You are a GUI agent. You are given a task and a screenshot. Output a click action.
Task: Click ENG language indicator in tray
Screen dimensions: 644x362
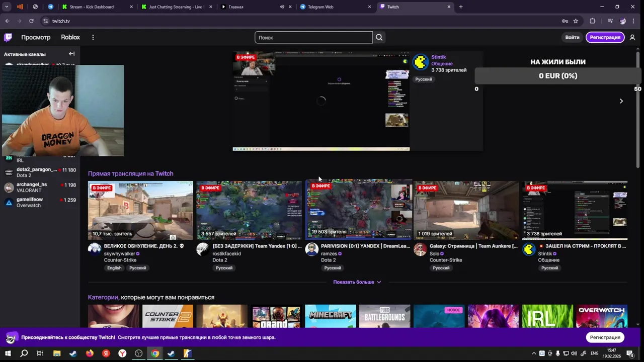[x=594, y=353]
